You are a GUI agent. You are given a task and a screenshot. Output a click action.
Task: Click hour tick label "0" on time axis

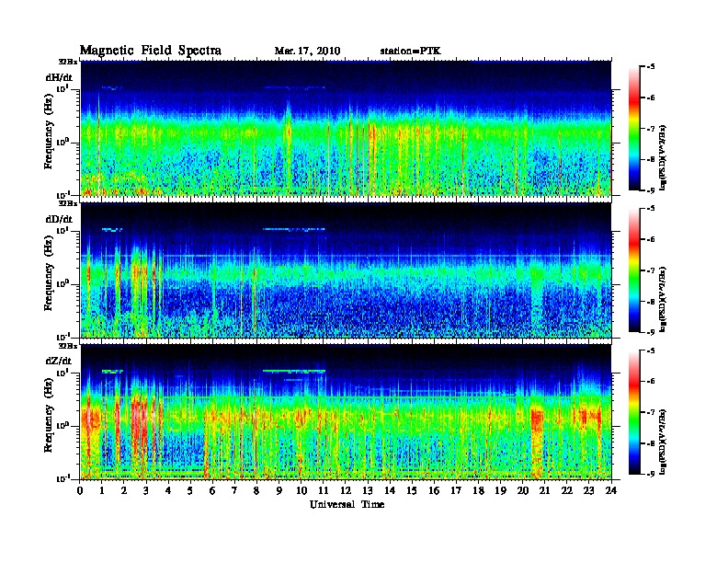pyautogui.click(x=80, y=490)
